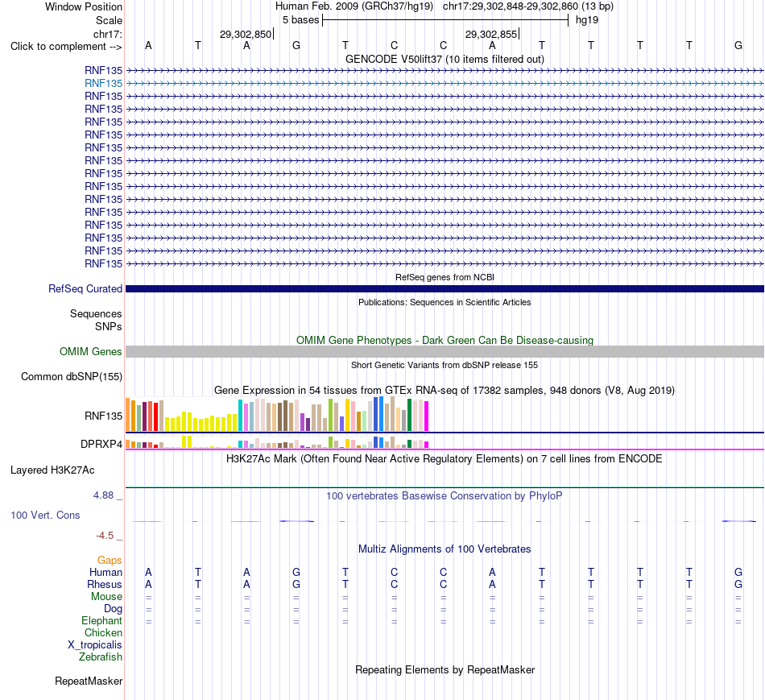Click the 29,302,850 coordinate marker
This screenshot has width=765, height=700.
pos(246,34)
